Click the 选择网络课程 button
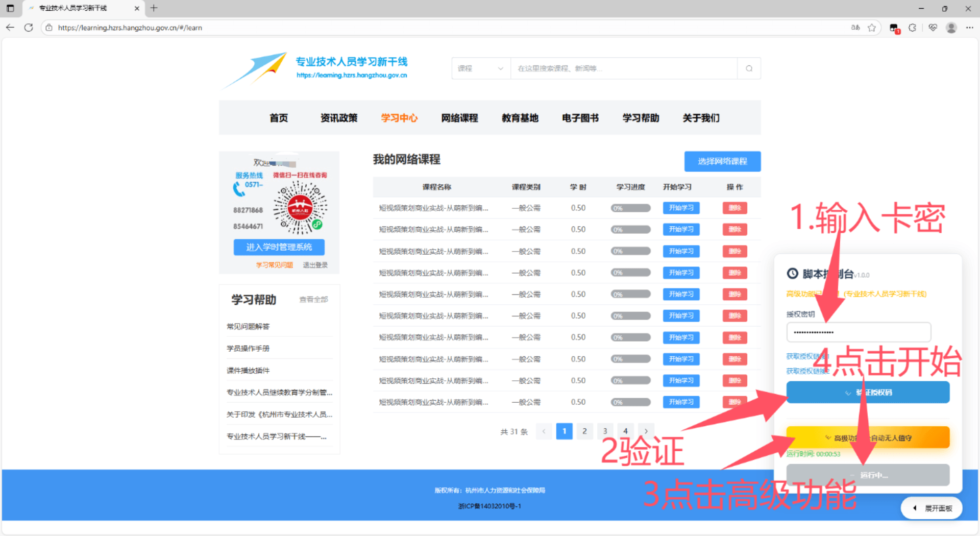This screenshot has width=980, height=536. coord(722,161)
